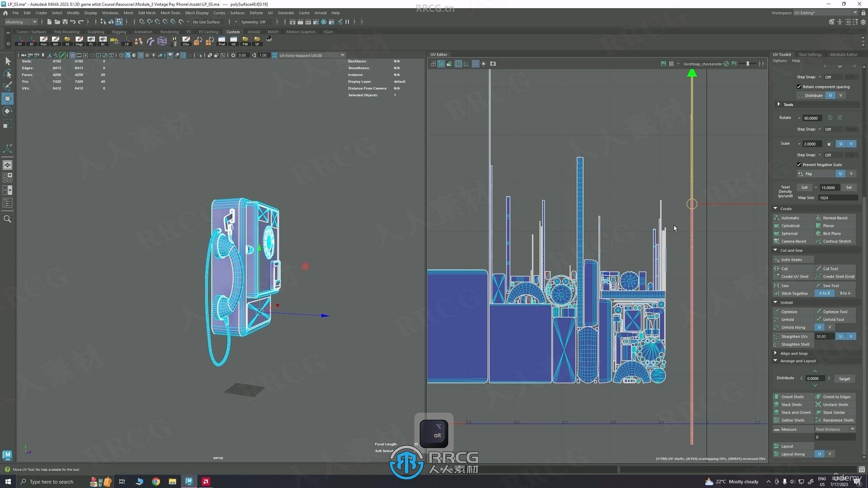Toggle the V axis beside Scale field
Viewport: 868px width, 488px height.
851,144
